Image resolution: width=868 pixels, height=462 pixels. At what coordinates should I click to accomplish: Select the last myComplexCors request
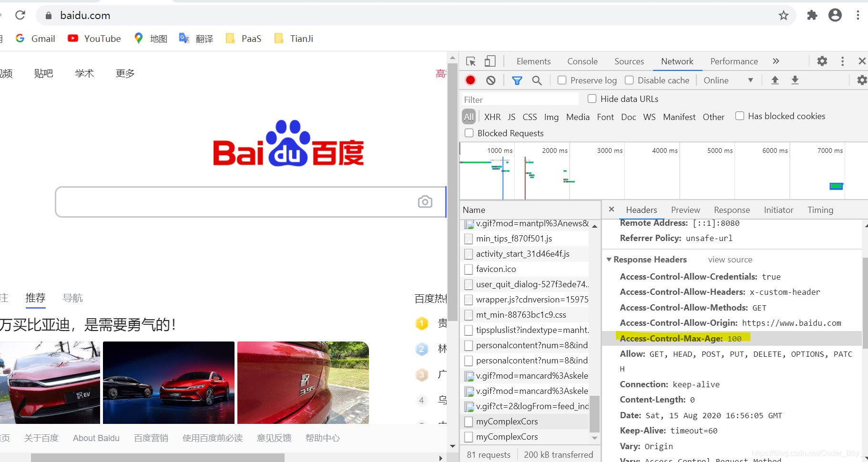(x=525, y=437)
